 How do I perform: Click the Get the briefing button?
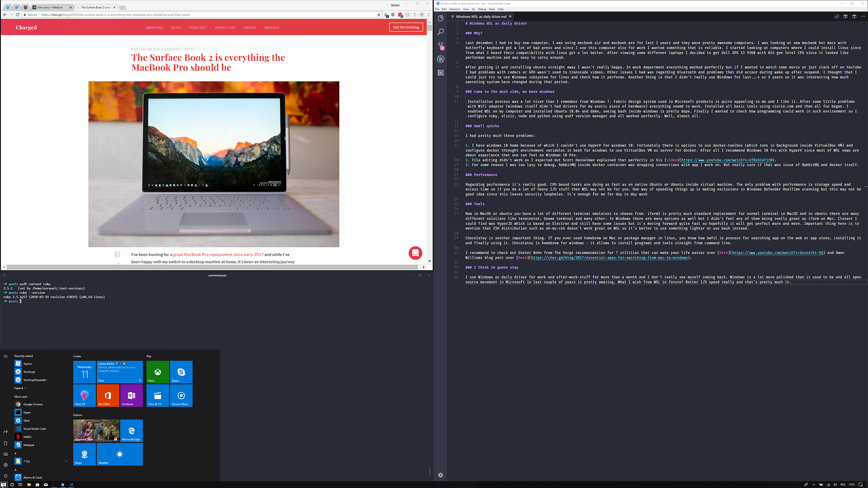tap(406, 27)
